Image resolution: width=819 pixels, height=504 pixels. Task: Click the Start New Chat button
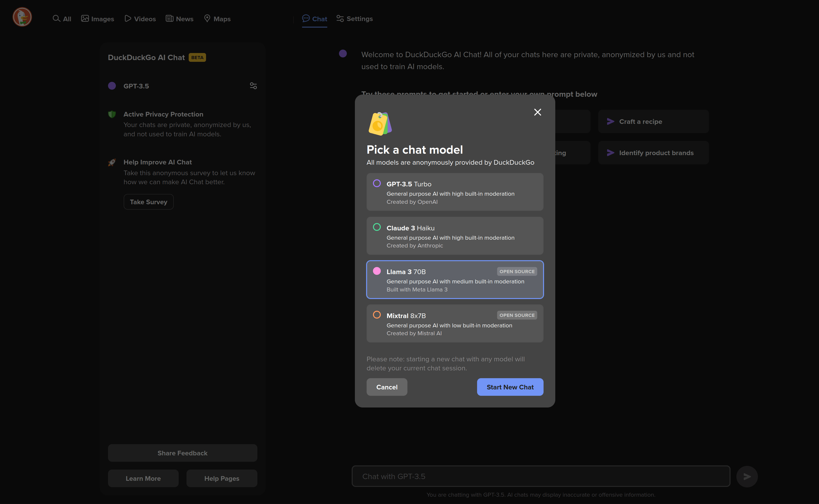[510, 387]
